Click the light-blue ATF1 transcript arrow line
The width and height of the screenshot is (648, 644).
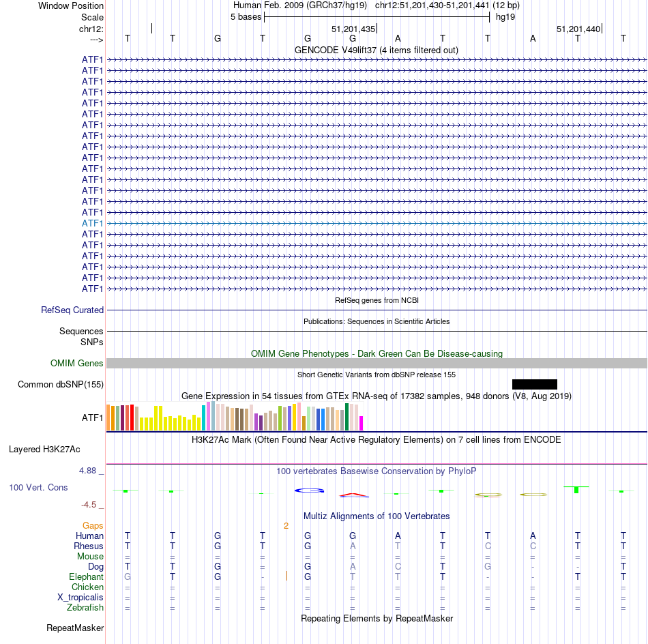pyautogui.click(x=377, y=223)
